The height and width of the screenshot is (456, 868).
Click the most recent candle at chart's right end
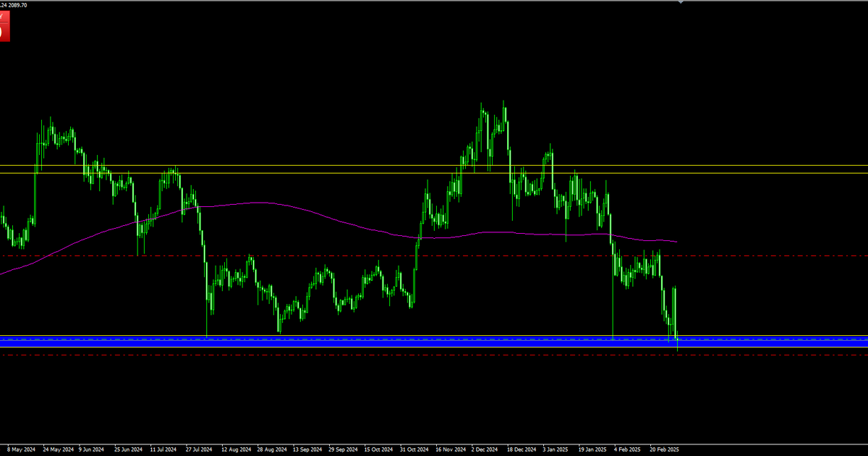(677, 340)
